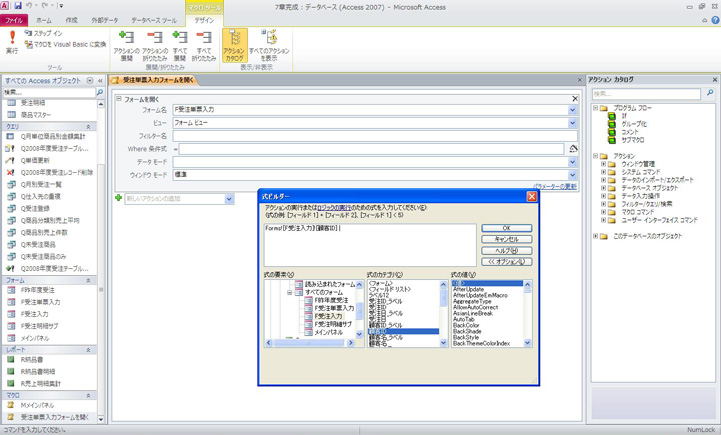
Task: Open Q2008年度受注レコード削除 delete query
Action: tap(57, 172)
